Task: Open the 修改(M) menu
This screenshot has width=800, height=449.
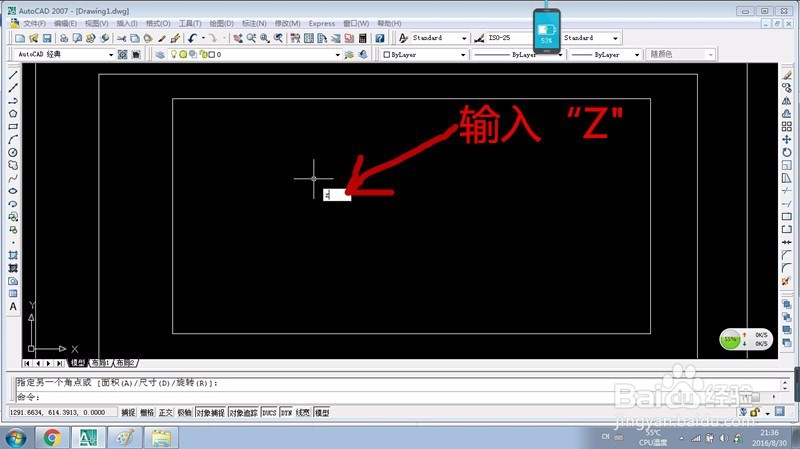Action: (x=287, y=23)
